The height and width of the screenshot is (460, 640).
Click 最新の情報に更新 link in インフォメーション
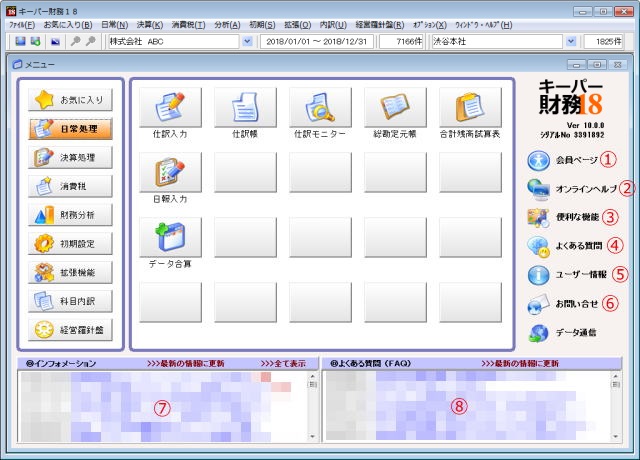186,363
